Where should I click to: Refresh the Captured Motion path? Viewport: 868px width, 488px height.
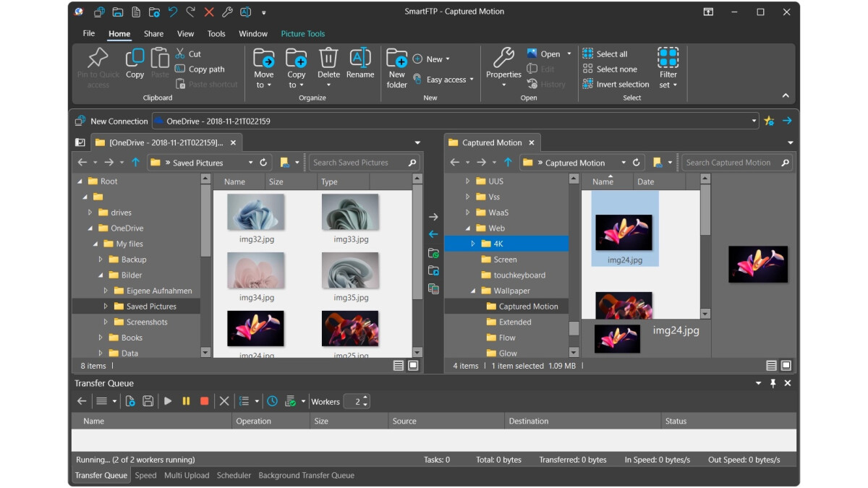pyautogui.click(x=637, y=163)
